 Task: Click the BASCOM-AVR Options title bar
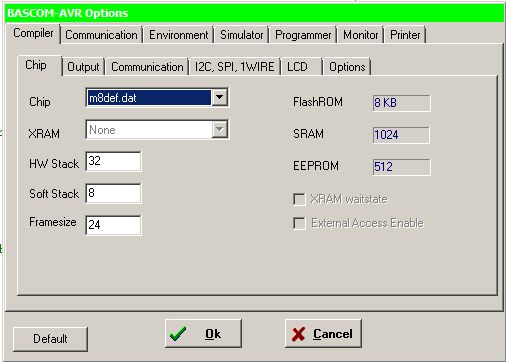coord(255,13)
